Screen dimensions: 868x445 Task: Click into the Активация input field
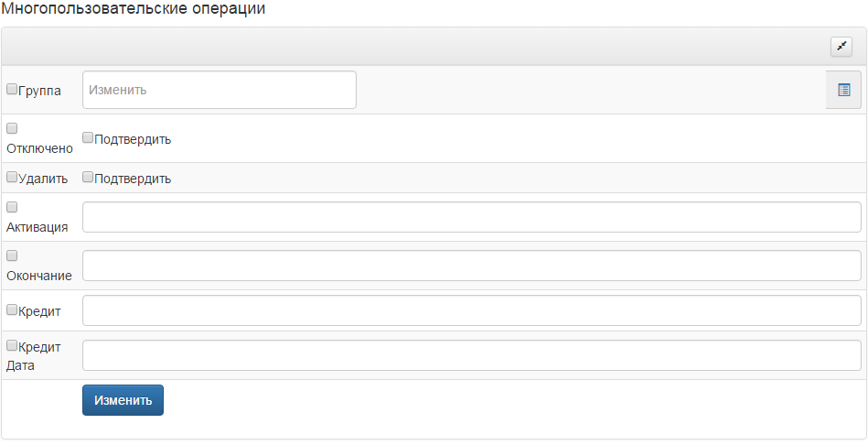click(472, 217)
